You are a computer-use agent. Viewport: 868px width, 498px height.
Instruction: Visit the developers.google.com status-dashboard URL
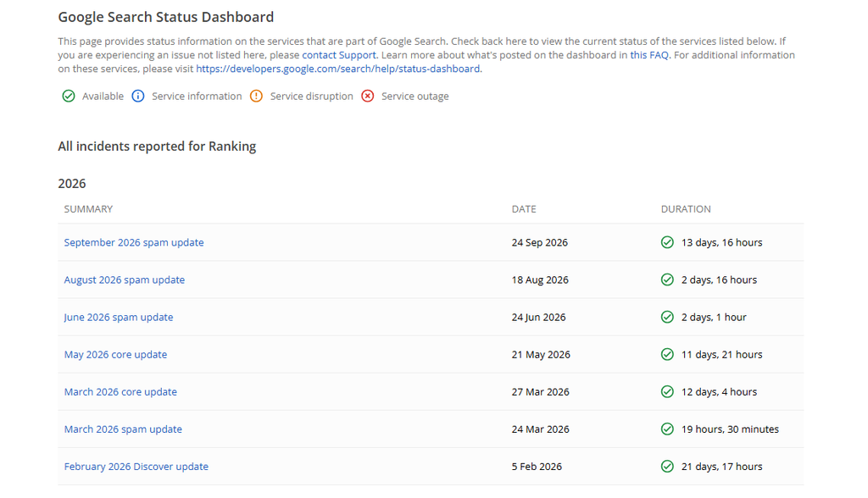[x=338, y=69]
